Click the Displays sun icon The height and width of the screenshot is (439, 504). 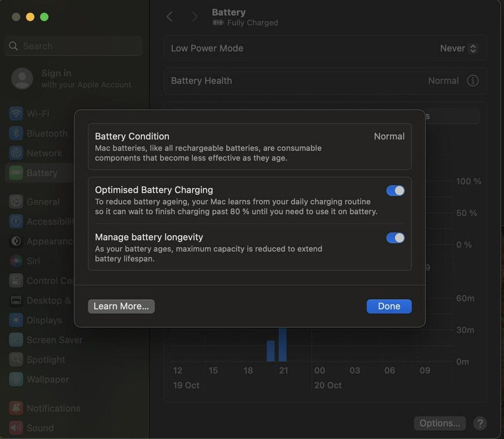[16, 320]
